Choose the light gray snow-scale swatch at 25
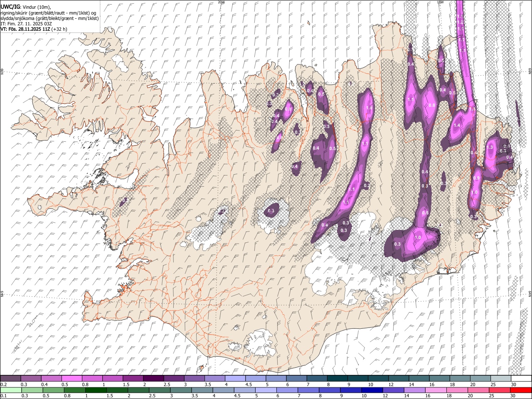Image resolution: width=532 pixels, height=399 pixels. 501,378
